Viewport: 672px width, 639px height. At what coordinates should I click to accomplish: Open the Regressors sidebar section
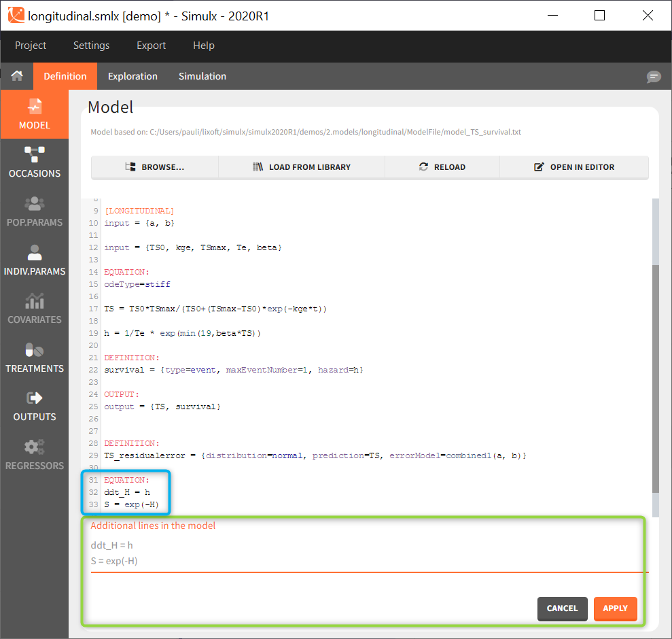click(34, 455)
